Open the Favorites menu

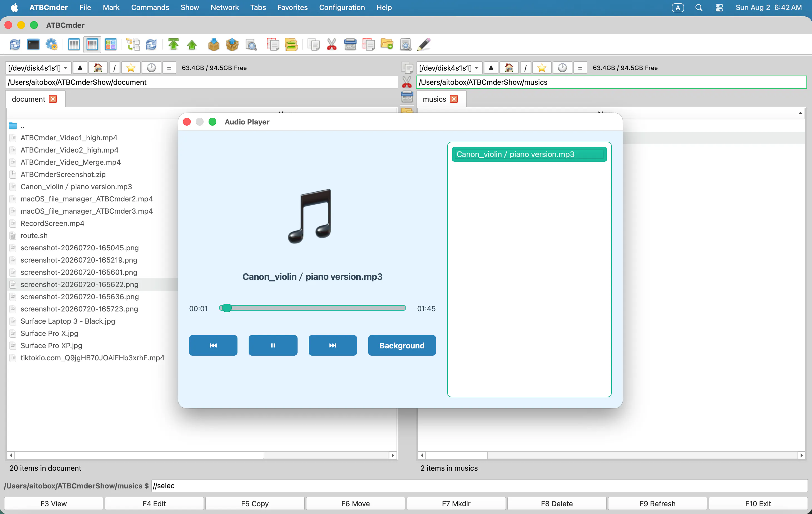[x=292, y=8]
